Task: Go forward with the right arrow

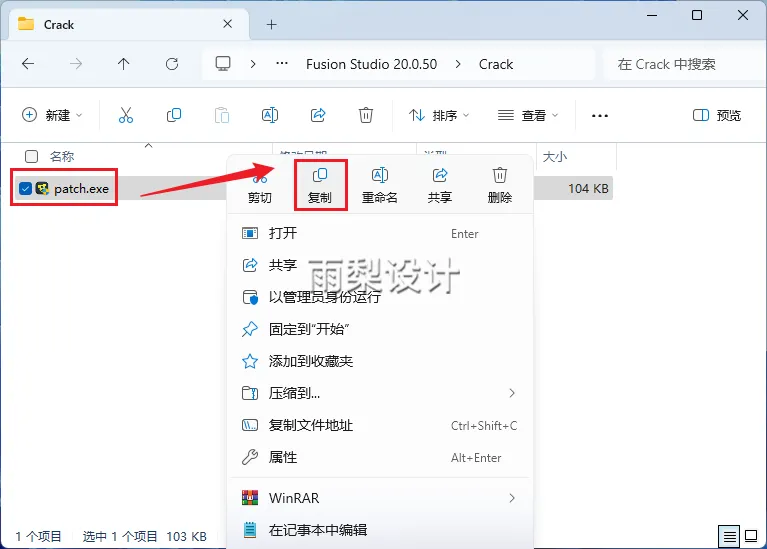Action: [x=76, y=64]
